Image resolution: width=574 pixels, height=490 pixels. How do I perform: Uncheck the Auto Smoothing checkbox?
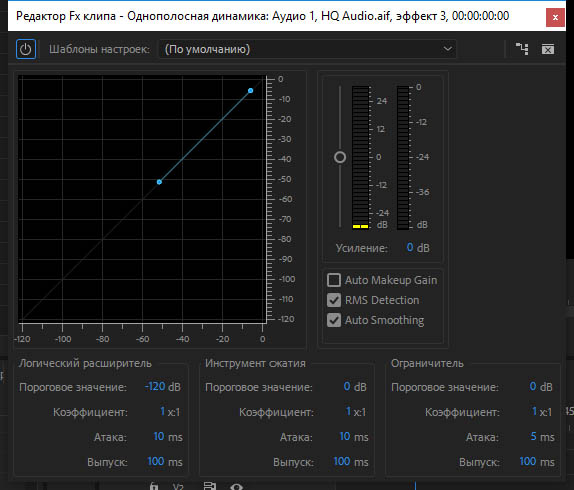click(334, 320)
